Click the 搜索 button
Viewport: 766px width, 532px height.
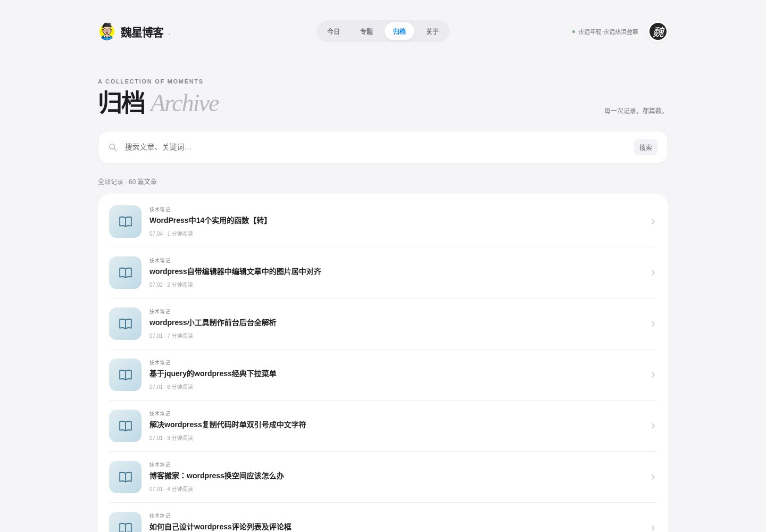[646, 147]
